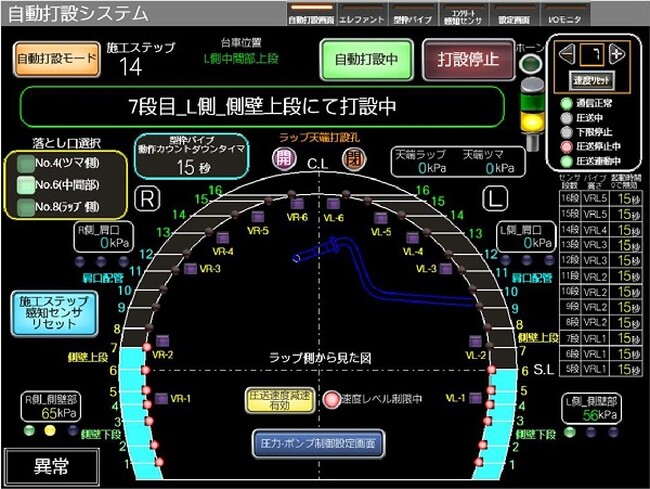
Task: Click the 天端ツマ 0kPa value
Action: [500, 168]
